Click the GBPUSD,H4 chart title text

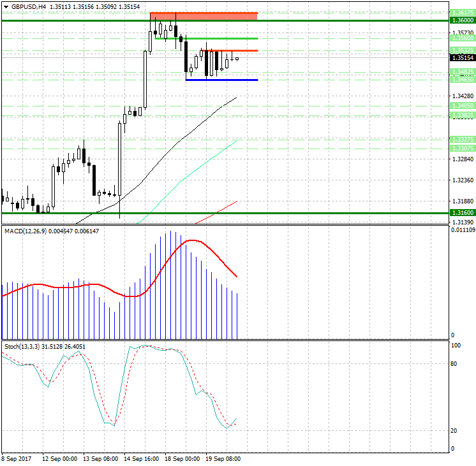pyautogui.click(x=29, y=6)
